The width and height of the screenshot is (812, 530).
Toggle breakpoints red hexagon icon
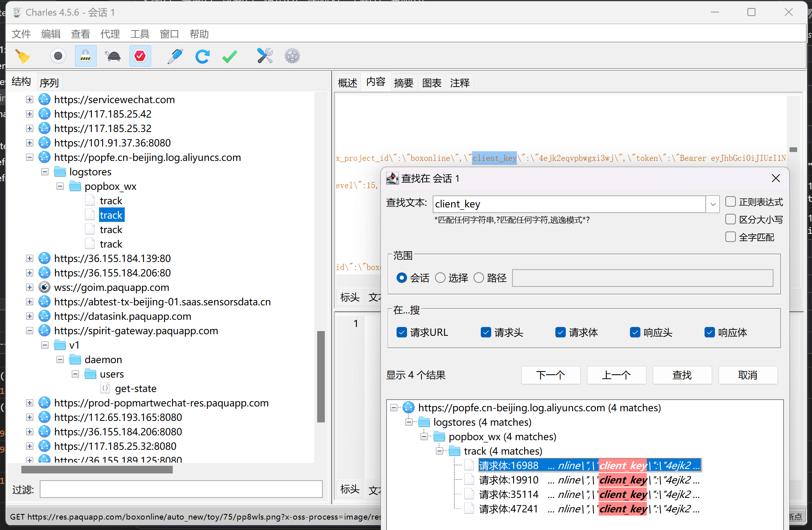140,56
